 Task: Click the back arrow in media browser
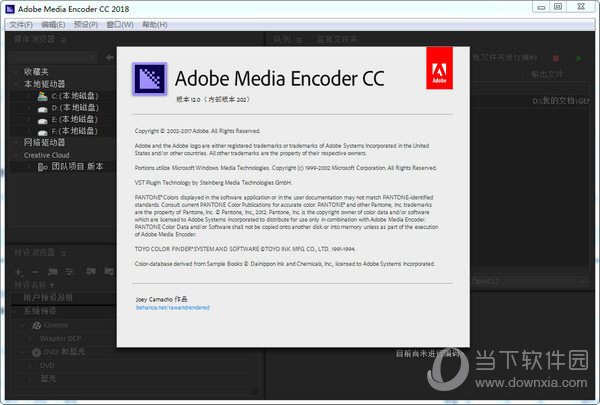pyautogui.click(x=110, y=57)
